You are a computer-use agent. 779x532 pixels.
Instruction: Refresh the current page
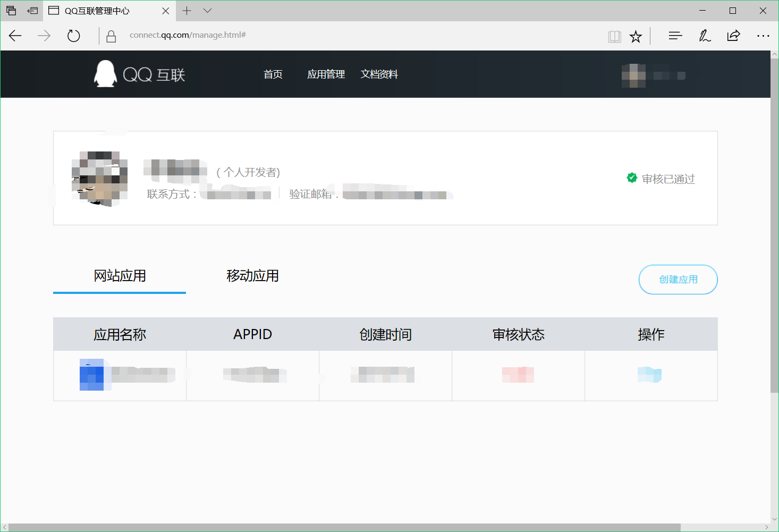click(73, 36)
